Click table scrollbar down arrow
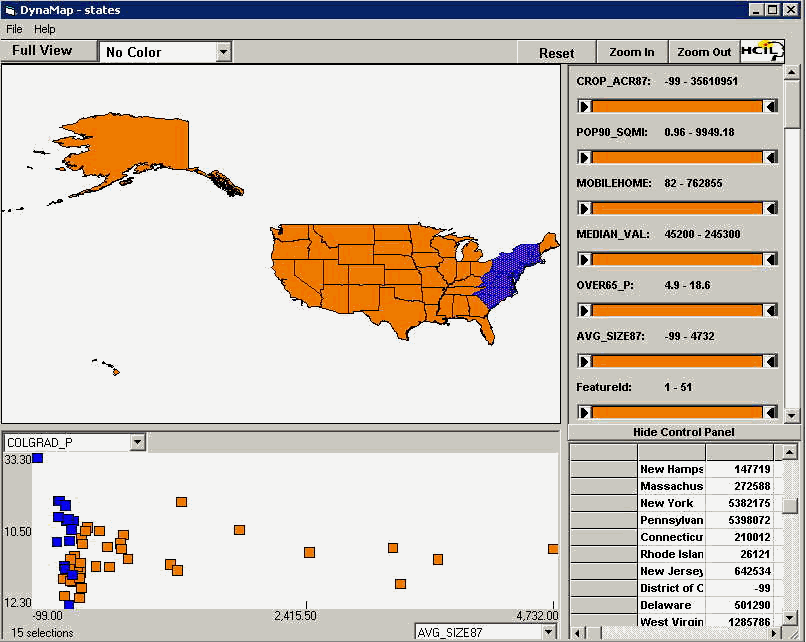Screen dimensions: 806x642 coord(790,618)
